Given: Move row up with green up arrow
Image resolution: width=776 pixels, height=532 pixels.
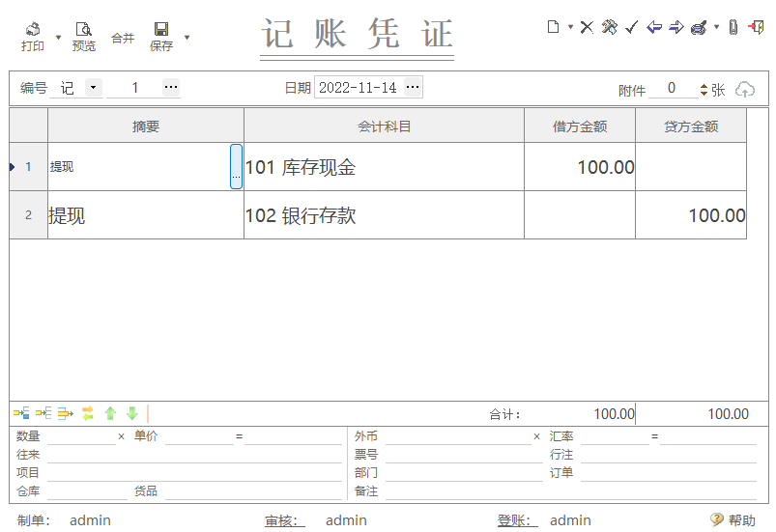Looking at the screenshot, I should pyautogui.click(x=110, y=413).
